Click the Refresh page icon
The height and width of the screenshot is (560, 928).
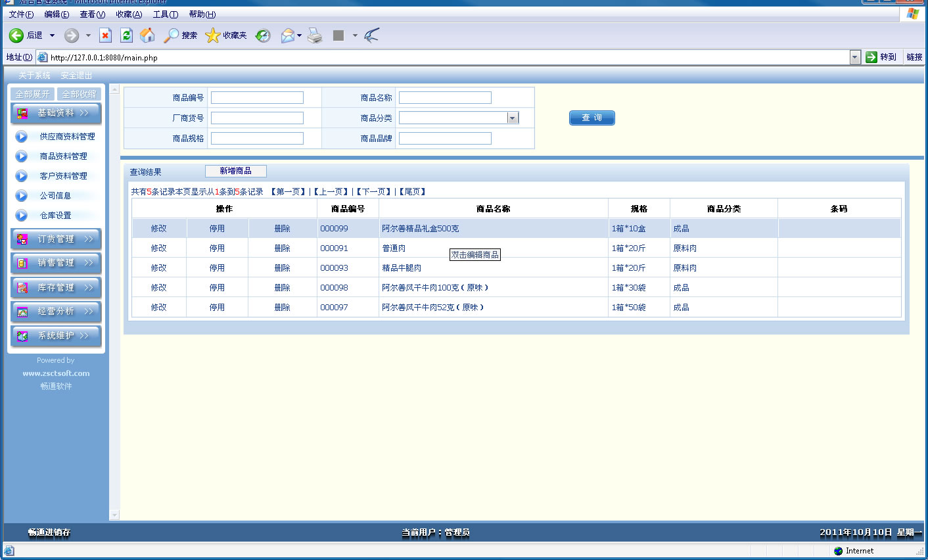tap(127, 35)
